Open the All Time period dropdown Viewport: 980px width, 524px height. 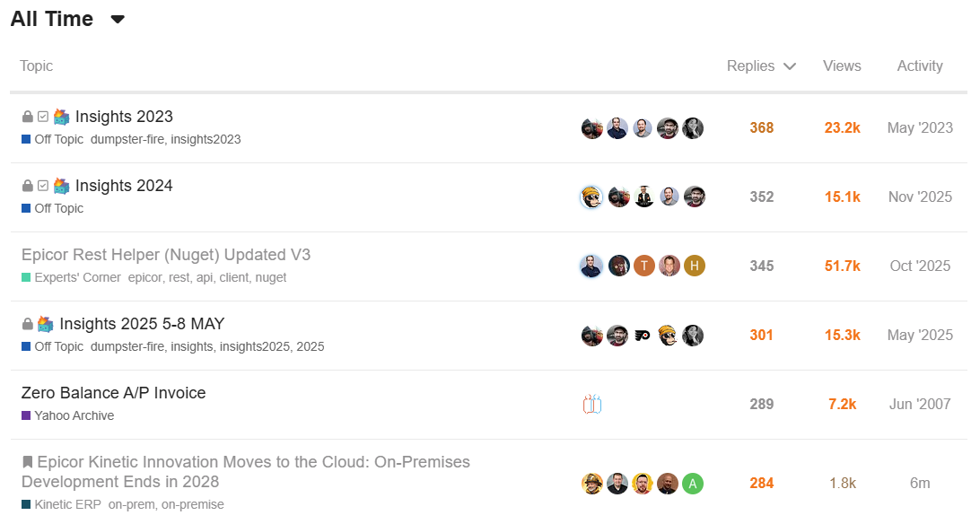pos(118,19)
